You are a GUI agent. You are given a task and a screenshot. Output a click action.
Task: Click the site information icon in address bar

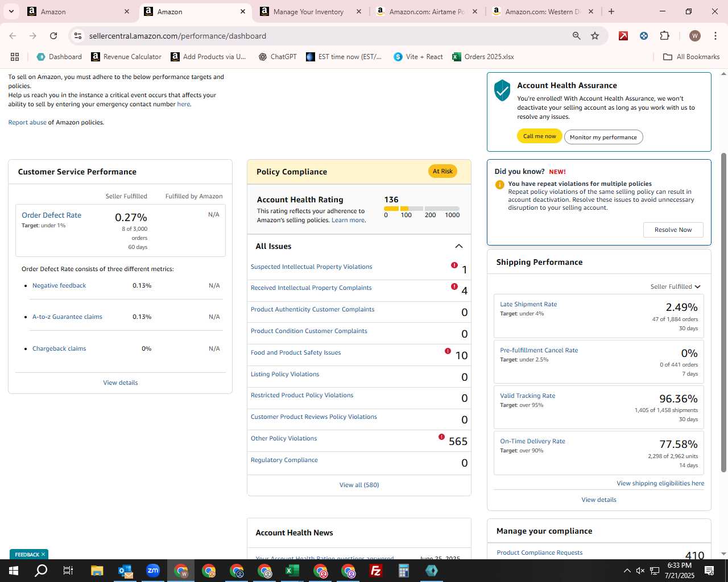tap(78, 36)
